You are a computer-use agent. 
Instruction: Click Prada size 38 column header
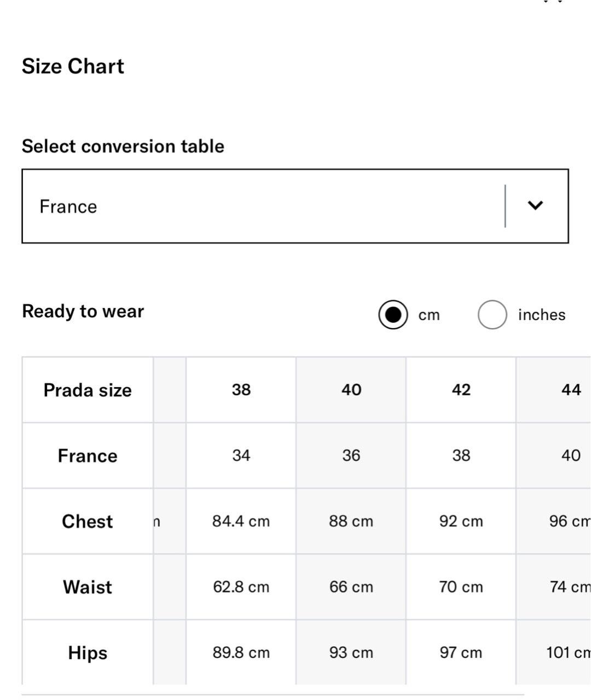pyautogui.click(x=241, y=390)
